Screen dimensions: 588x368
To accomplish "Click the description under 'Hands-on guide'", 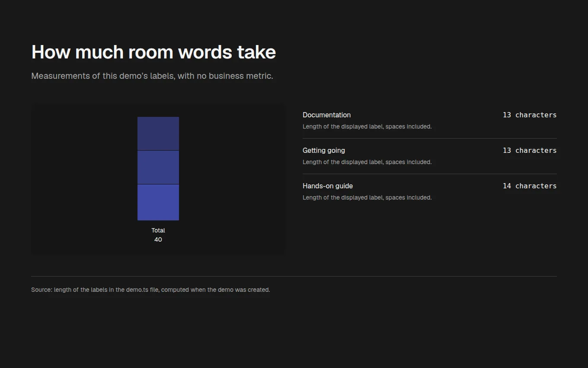I will (367, 197).
